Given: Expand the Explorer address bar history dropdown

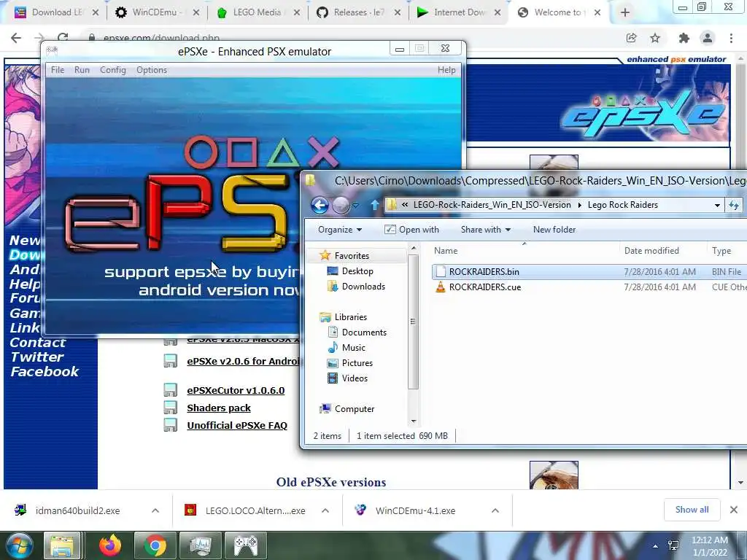Looking at the screenshot, I should click(x=717, y=205).
